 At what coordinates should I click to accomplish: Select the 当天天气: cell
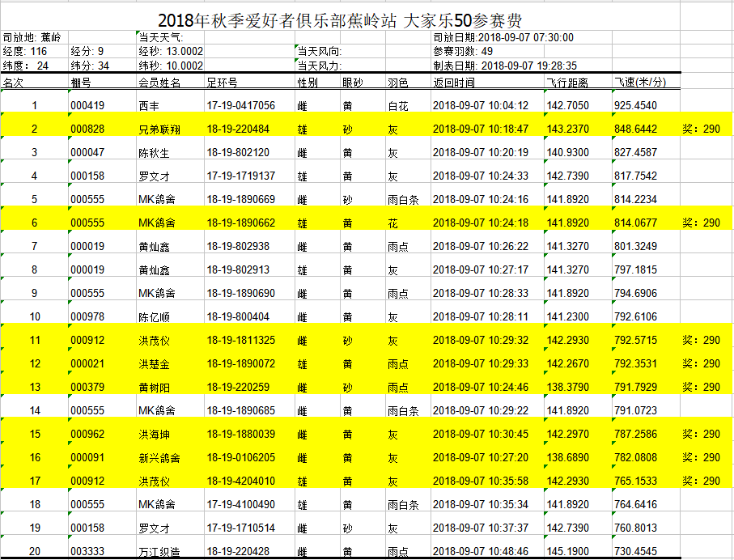161,37
